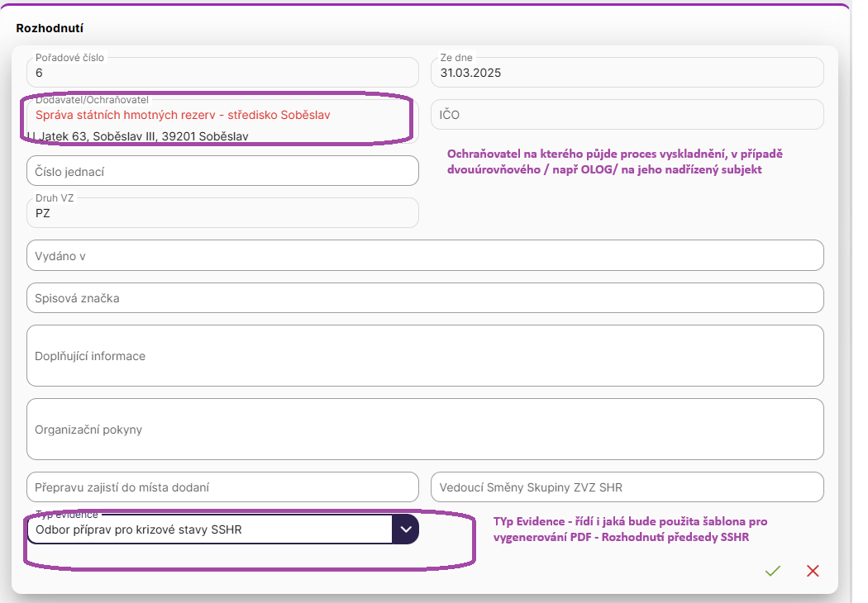Select the Vydáno v input field
Screen dimensions: 868x603
(425, 256)
